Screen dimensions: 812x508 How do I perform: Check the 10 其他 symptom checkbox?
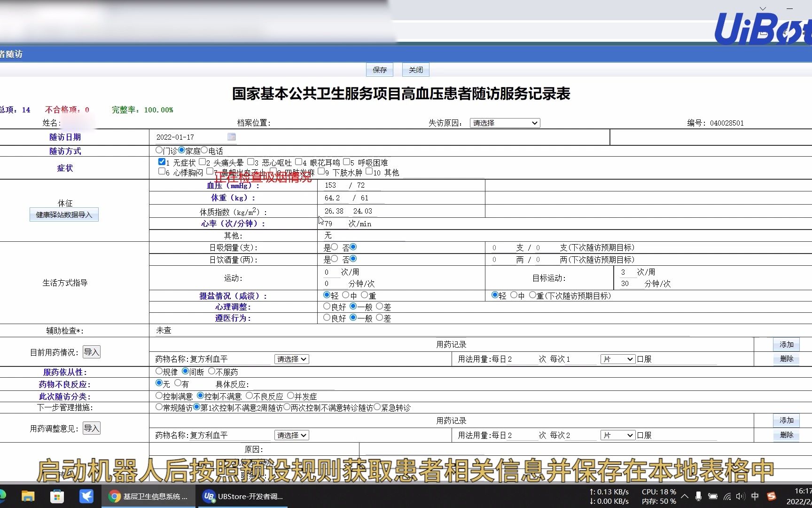(x=369, y=172)
